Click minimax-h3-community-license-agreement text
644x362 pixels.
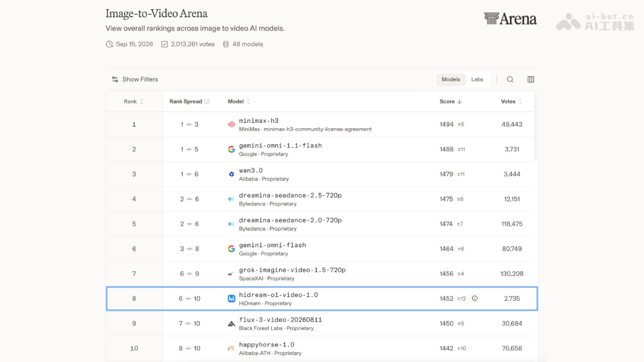pos(318,129)
